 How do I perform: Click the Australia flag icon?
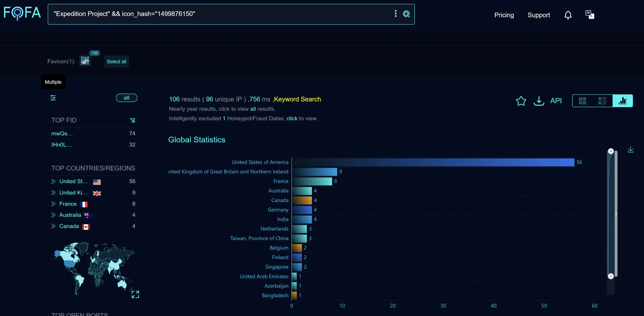point(88,216)
